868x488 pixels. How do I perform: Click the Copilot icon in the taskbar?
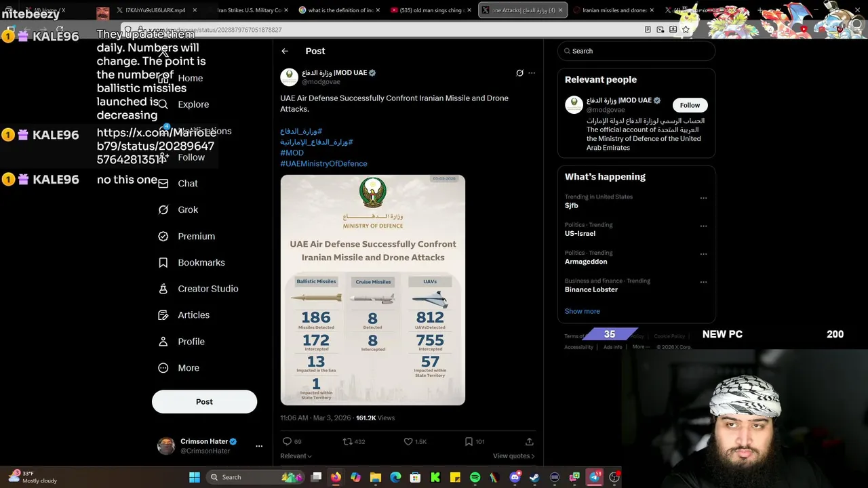click(355, 477)
